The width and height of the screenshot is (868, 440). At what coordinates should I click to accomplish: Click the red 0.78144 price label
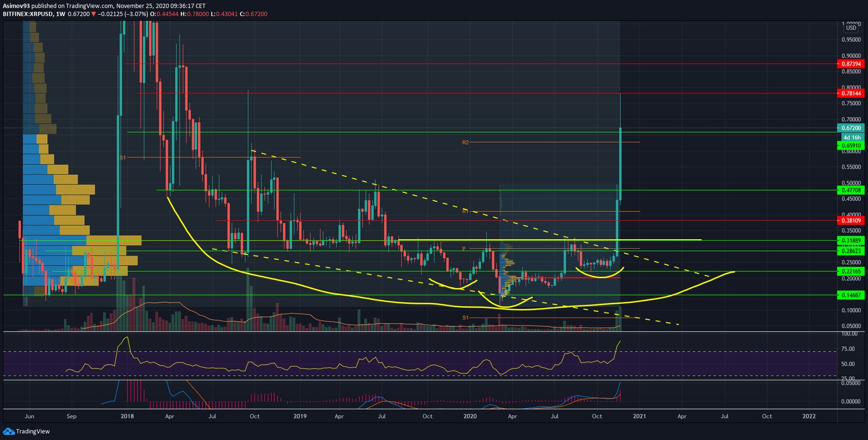[x=851, y=93]
